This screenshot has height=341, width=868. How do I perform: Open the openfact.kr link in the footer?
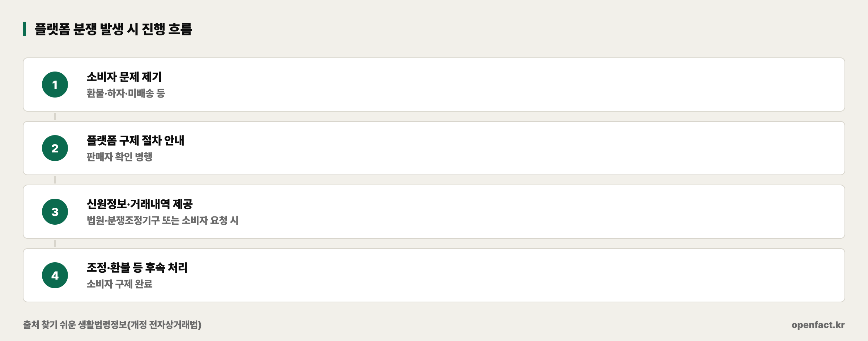click(818, 325)
